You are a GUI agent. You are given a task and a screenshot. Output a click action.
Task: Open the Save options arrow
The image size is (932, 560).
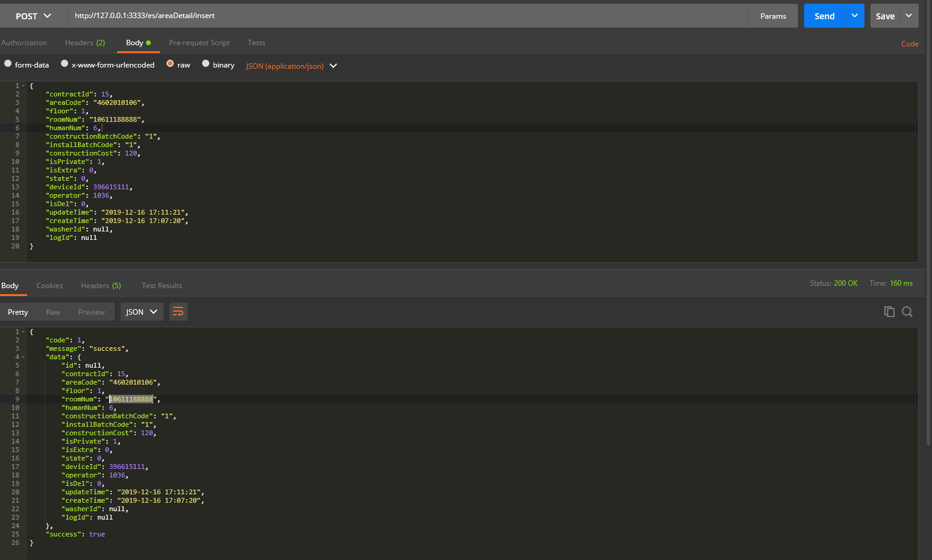(909, 16)
